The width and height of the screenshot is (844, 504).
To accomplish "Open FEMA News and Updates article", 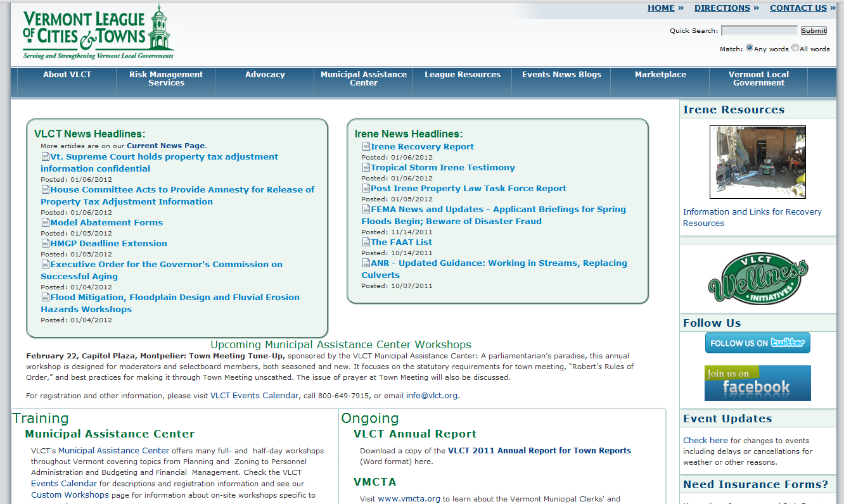I will point(494,215).
